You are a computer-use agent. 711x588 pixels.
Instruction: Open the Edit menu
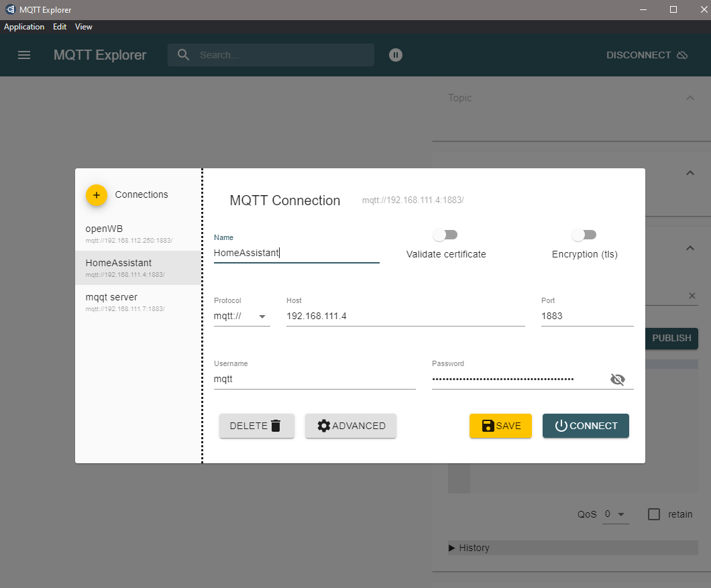coord(60,27)
